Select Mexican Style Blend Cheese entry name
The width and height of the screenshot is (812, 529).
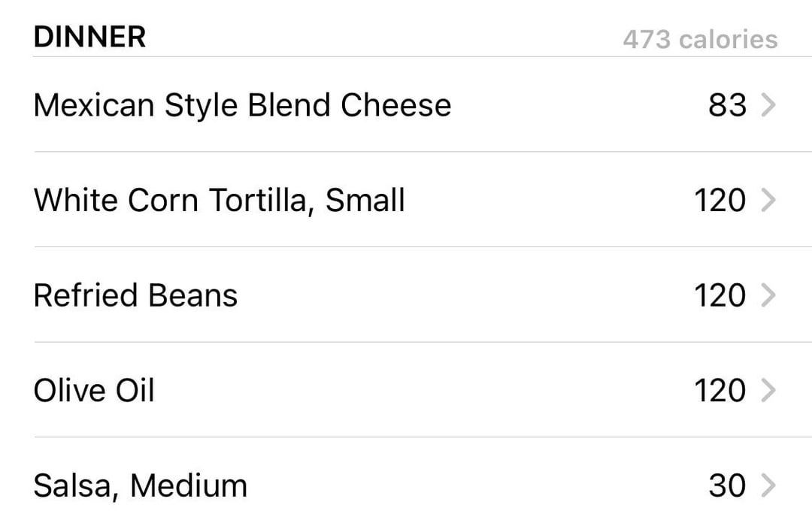[x=242, y=106]
